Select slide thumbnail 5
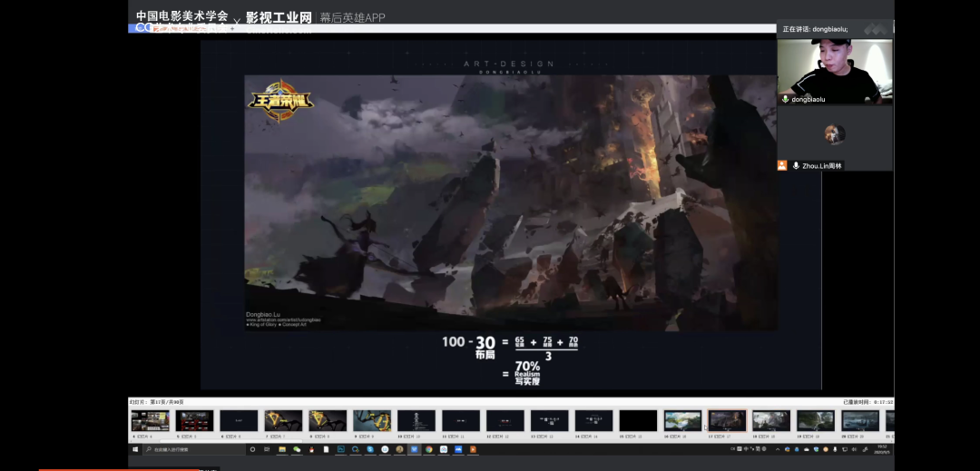 coord(194,421)
